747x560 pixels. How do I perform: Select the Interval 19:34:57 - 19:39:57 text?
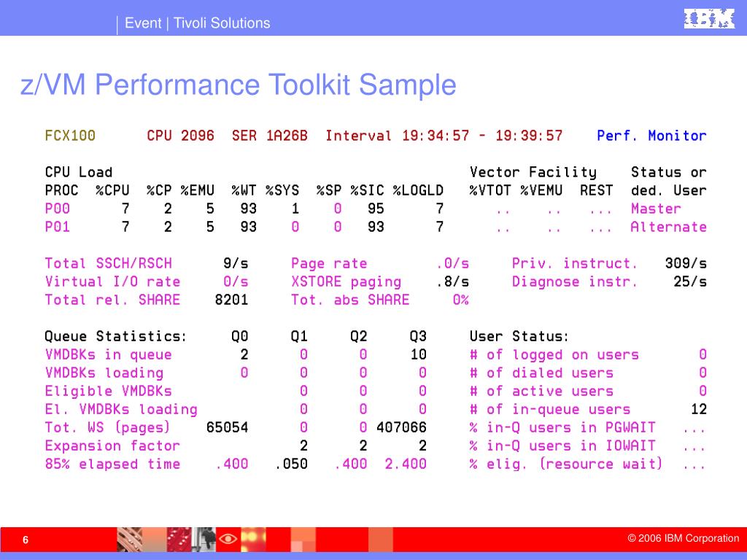[444, 136]
